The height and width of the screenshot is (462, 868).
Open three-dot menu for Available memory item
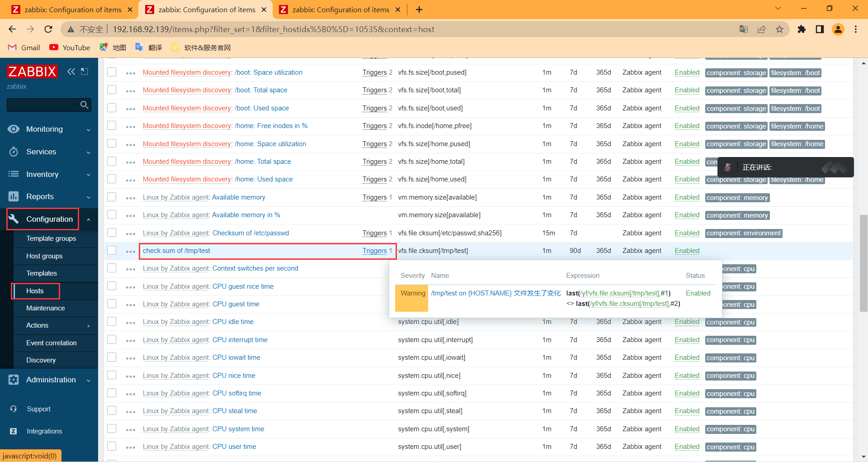tap(131, 198)
